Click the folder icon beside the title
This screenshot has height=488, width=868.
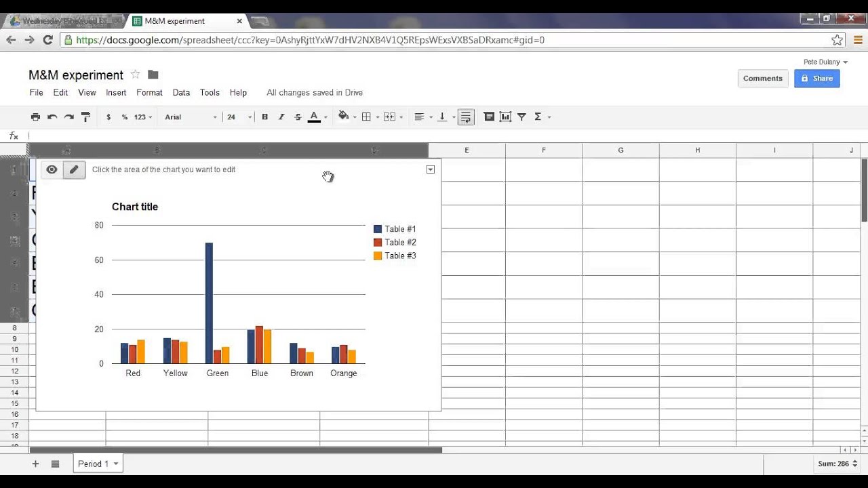(153, 75)
